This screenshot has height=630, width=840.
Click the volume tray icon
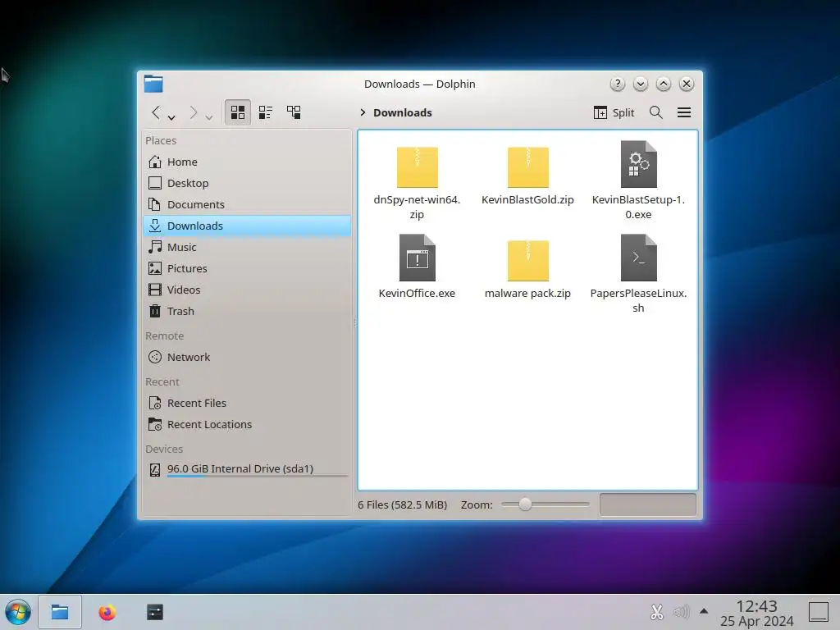tap(681, 612)
